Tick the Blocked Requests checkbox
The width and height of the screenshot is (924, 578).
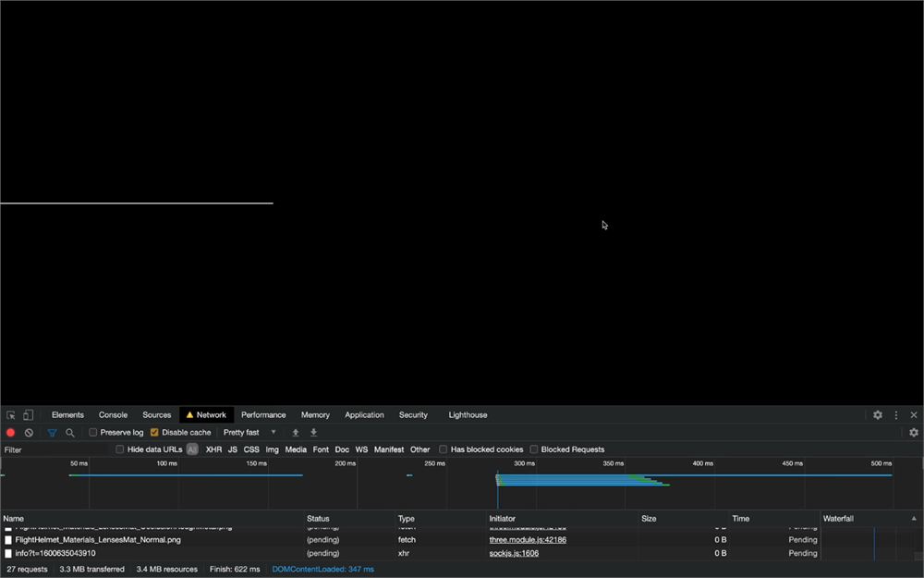[x=534, y=449]
